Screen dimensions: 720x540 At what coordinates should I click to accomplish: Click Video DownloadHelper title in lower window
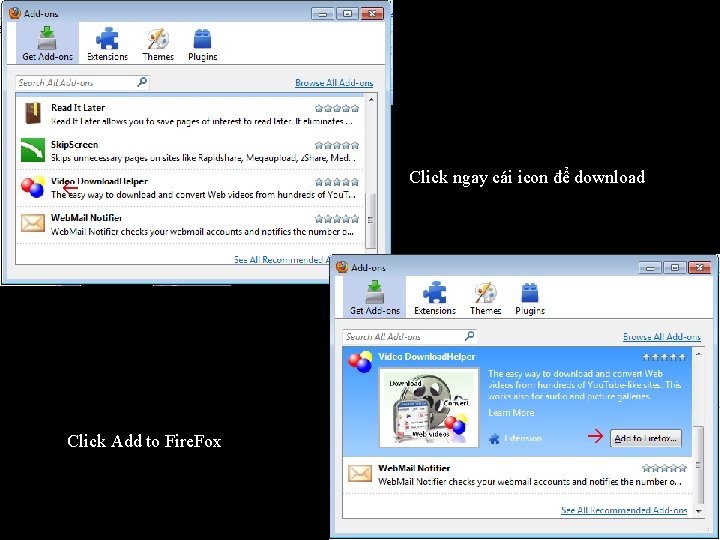coord(427,356)
